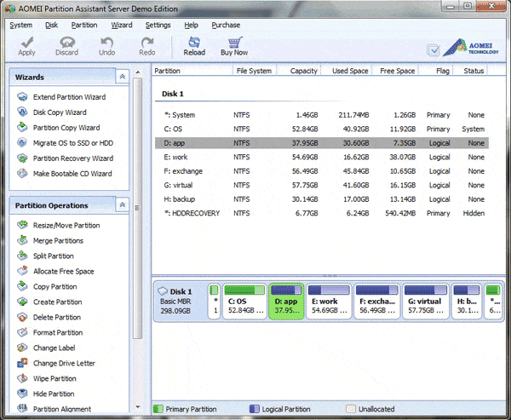Click the checklist icon beside the AOMEI logo
The image size is (511, 420).
(433, 50)
